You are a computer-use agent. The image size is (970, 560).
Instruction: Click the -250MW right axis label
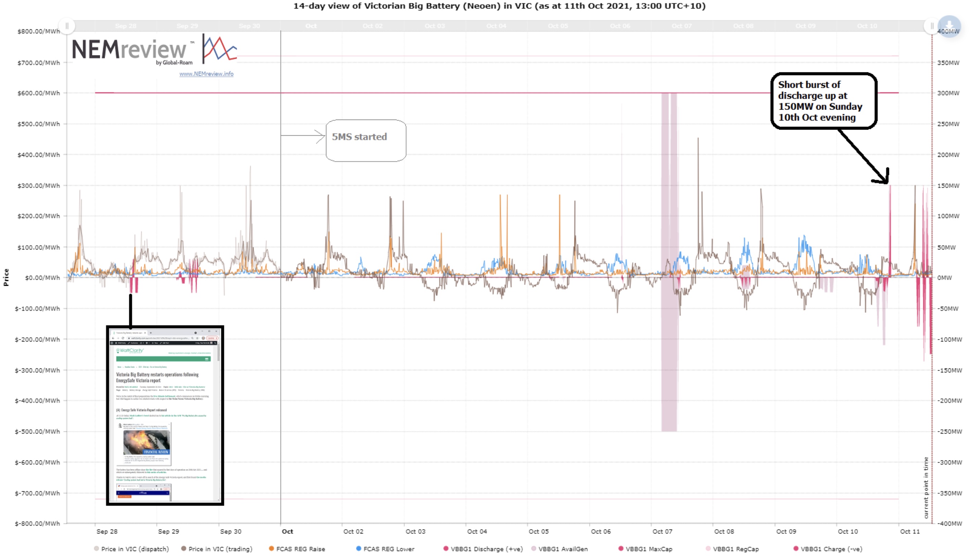pos(949,431)
